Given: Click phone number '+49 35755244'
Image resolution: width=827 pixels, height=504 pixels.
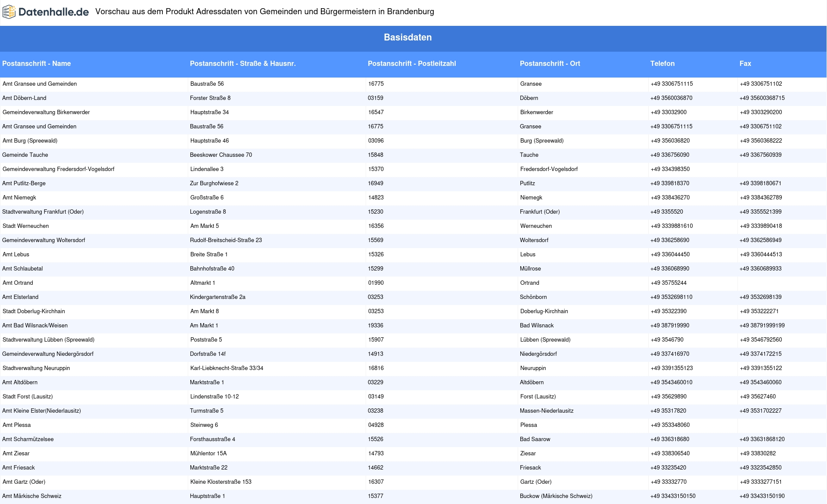Looking at the screenshot, I should coord(669,283).
